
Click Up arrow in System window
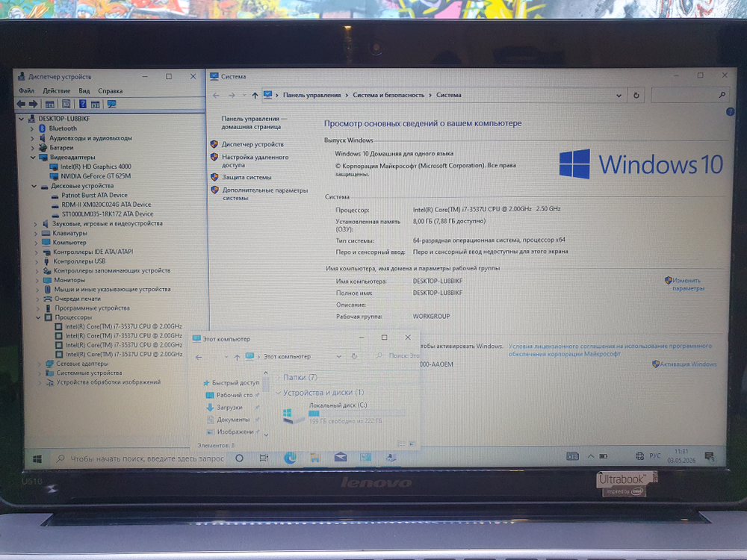click(x=255, y=96)
